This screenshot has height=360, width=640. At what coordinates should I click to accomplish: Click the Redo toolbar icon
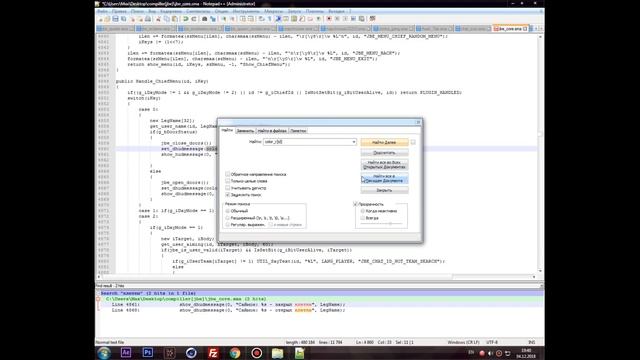(x=194, y=19)
